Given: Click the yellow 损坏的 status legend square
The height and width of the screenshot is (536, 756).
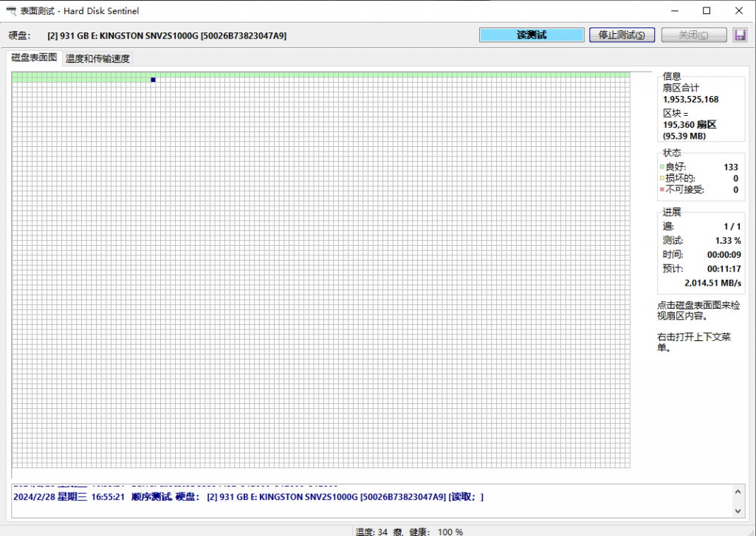Looking at the screenshot, I should [x=664, y=178].
